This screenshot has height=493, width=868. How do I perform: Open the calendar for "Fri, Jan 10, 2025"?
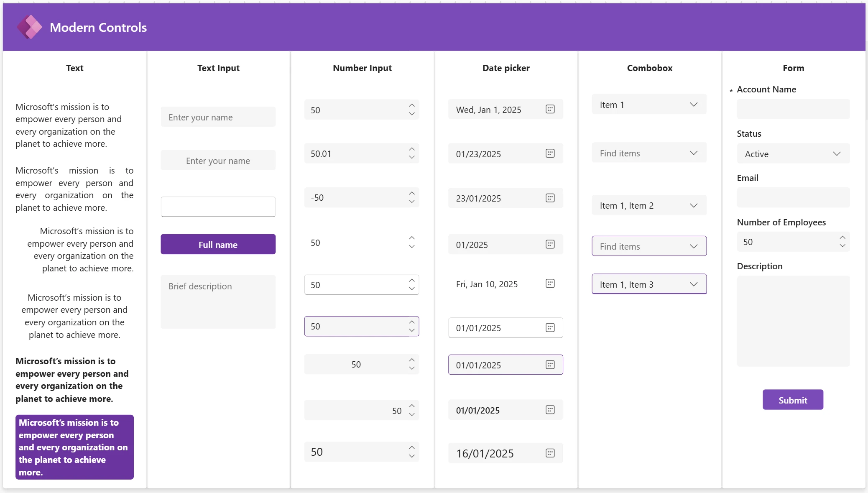[550, 284]
